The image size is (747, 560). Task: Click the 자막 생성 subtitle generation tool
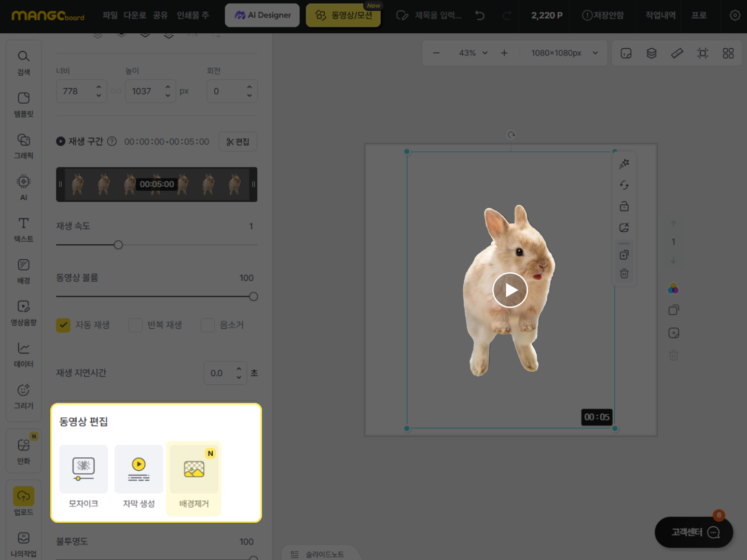tap(139, 477)
